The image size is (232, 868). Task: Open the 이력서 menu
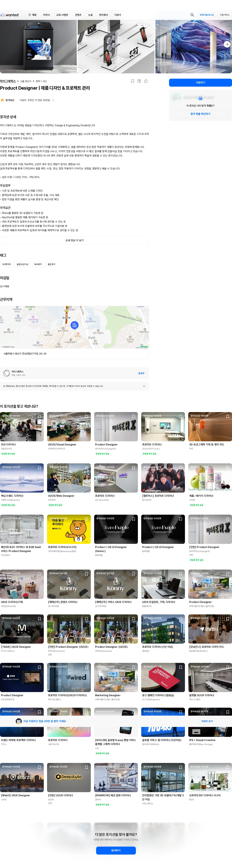(46, 15)
